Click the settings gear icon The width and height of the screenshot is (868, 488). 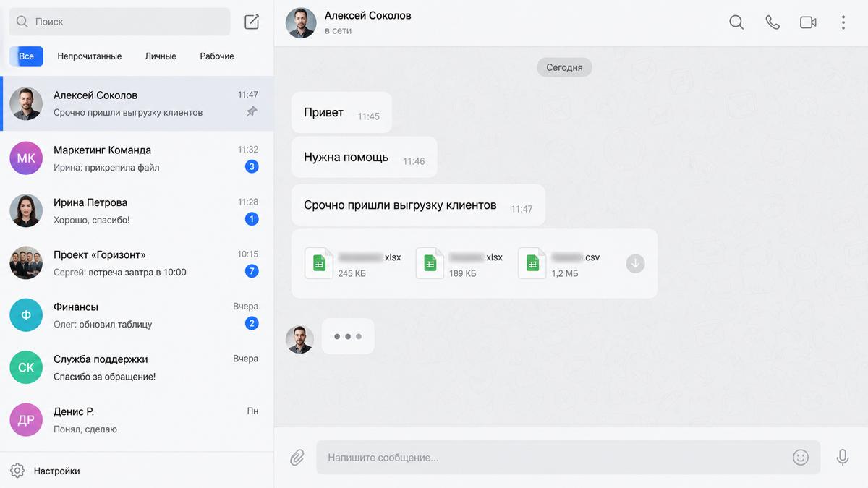click(17, 471)
